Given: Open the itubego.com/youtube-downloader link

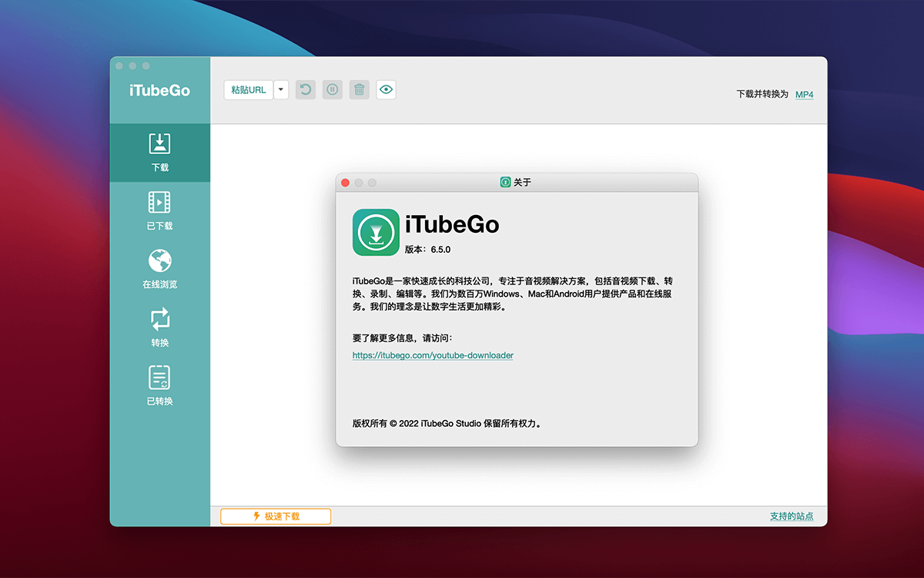Looking at the screenshot, I should pos(433,355).
